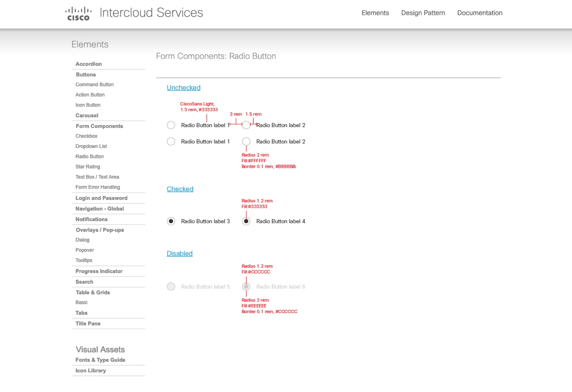The width and height of the screenshot is (572, 392).
Task: Click the Cisco logo
Action: click(78, 13)
